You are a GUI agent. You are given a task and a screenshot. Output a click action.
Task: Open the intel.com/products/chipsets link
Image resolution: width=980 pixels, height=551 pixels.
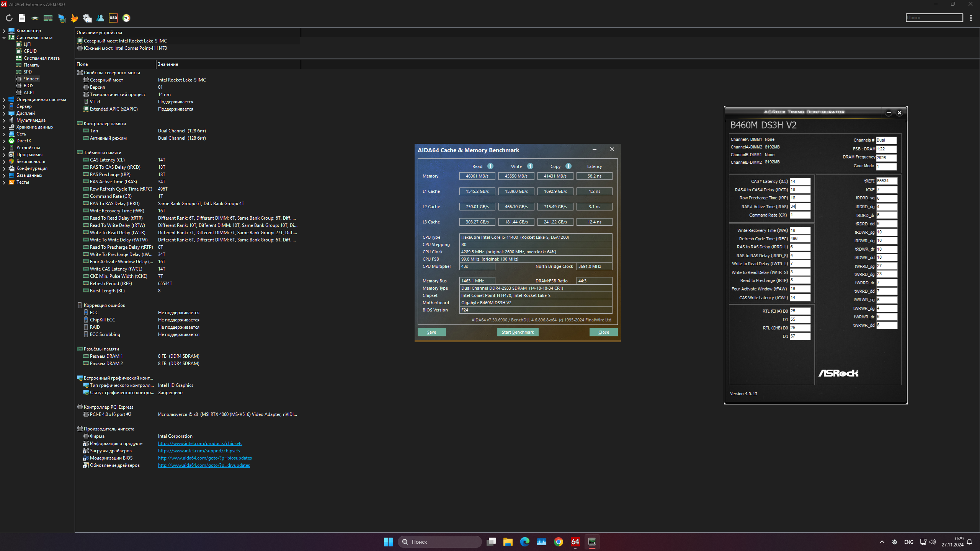click(200, 443)
